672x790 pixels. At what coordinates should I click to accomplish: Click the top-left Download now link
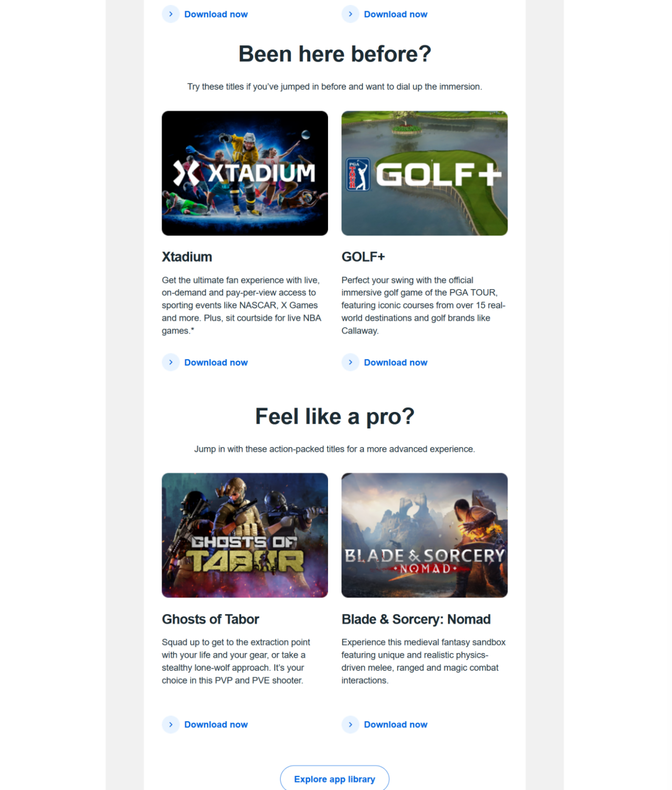click(216, 14)
